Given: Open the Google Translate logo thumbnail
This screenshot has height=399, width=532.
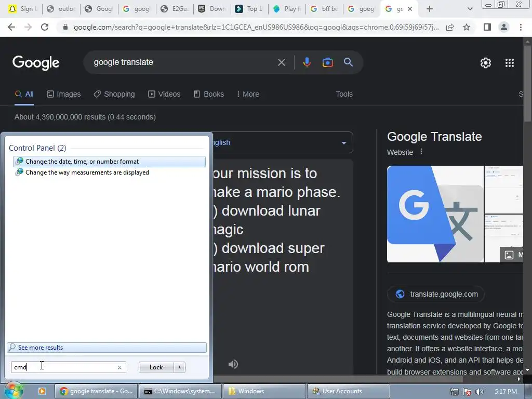Looking at the screenshot, I should coord(435,214).
